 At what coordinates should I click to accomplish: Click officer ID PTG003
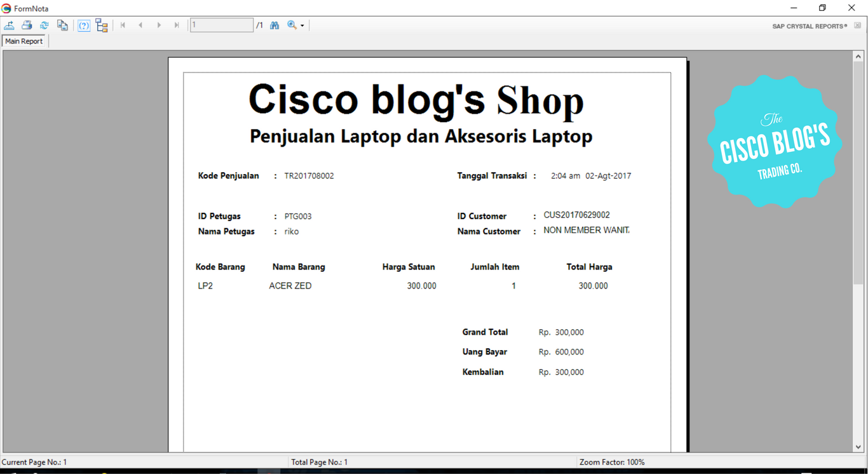[x=297, y=217]
